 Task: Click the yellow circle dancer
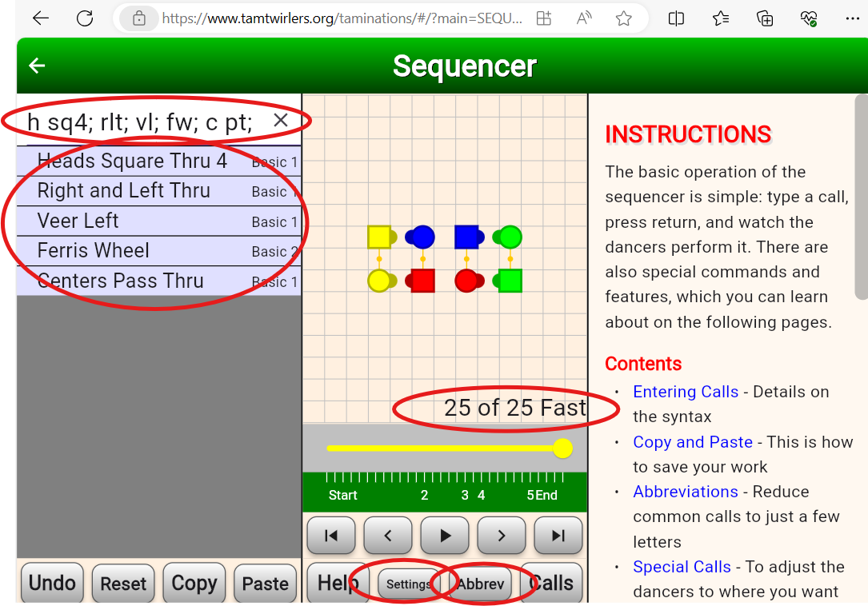[x=379, y=281]
